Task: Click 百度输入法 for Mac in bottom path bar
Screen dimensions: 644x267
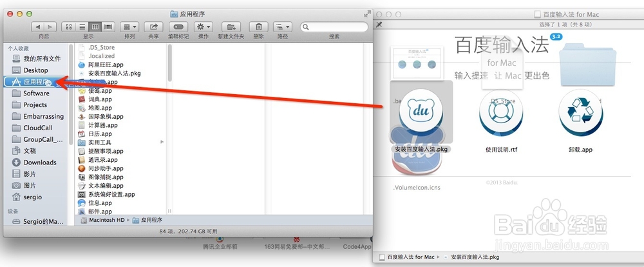Action: tap(406, 257)
